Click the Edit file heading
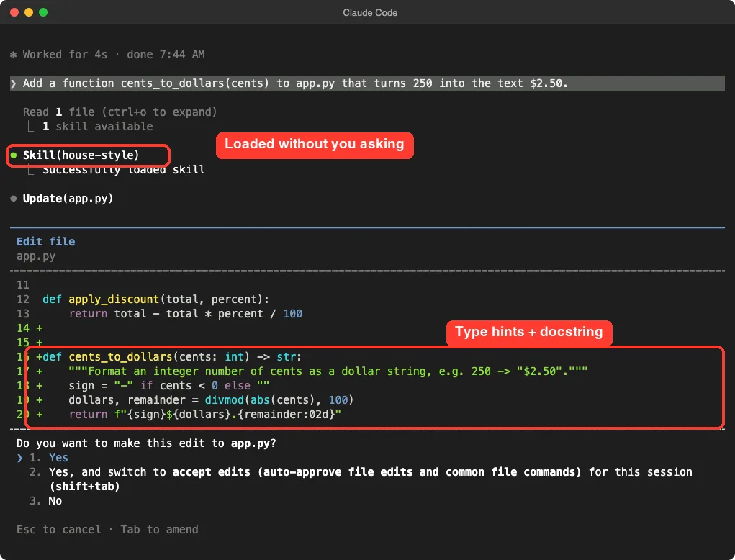The height and width of the screenshot is (560, 735). [x=46, y=241]
